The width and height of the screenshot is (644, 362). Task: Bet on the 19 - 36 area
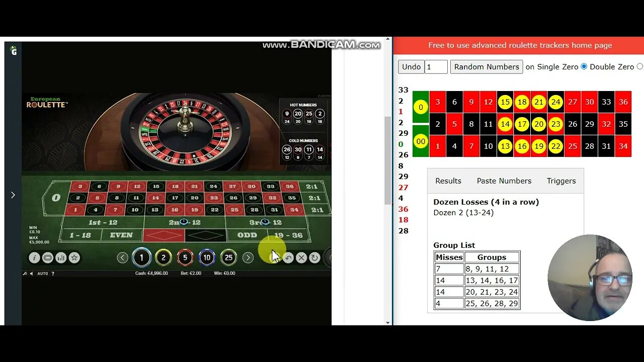coord(289,235)
